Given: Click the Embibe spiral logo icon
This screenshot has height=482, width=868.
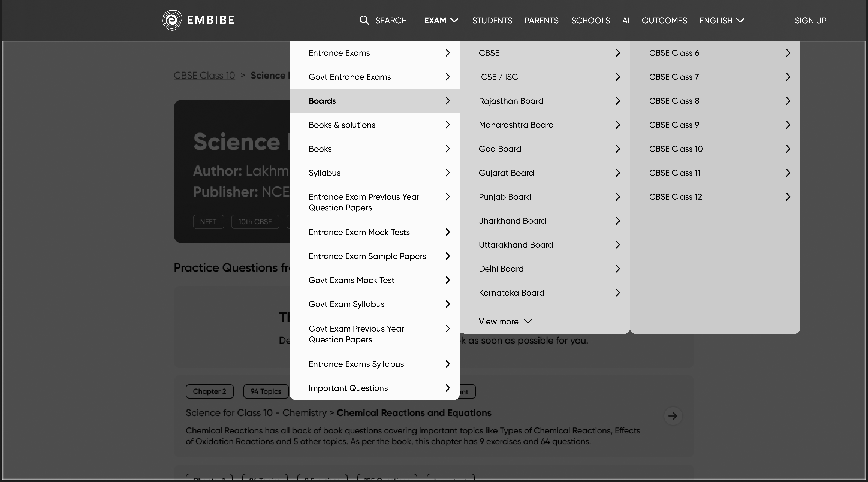Looking at the screenshot, I should tap(172, 20).
